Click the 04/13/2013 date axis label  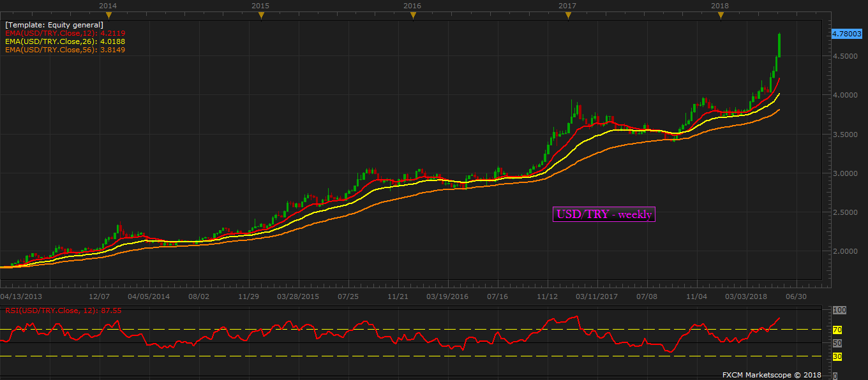pos(20,296)
